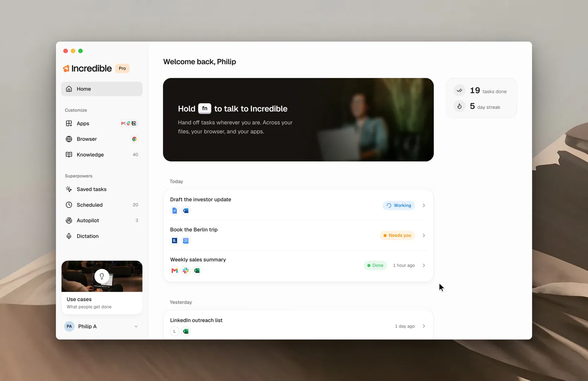Click the Working status badge
Viewport: 588px width, 381px height.
pos(399,205)
